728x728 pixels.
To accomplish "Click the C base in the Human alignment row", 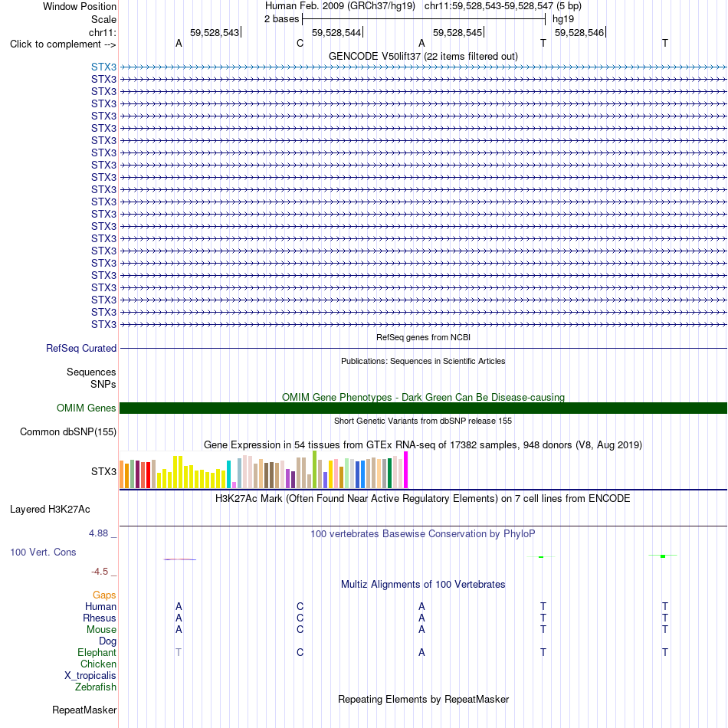I will [x=300, y=606].
